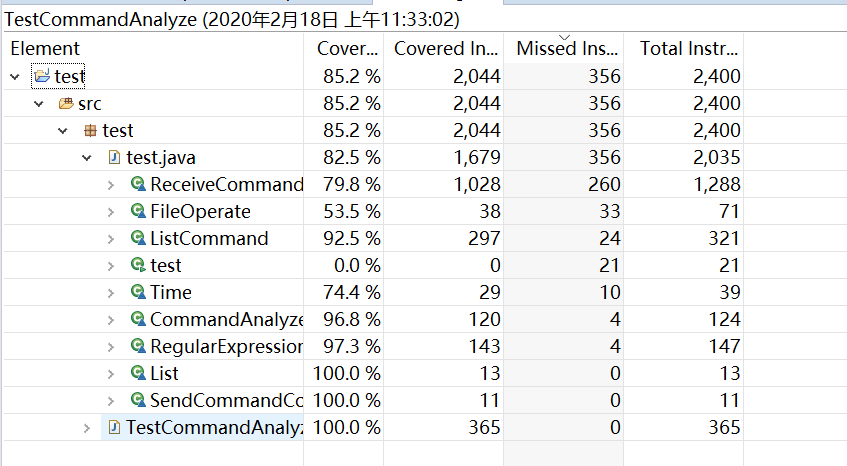Expand the TestCommandAnalyze file node
Viewport: 847px width, 466px height.
(x=88, y=427)
